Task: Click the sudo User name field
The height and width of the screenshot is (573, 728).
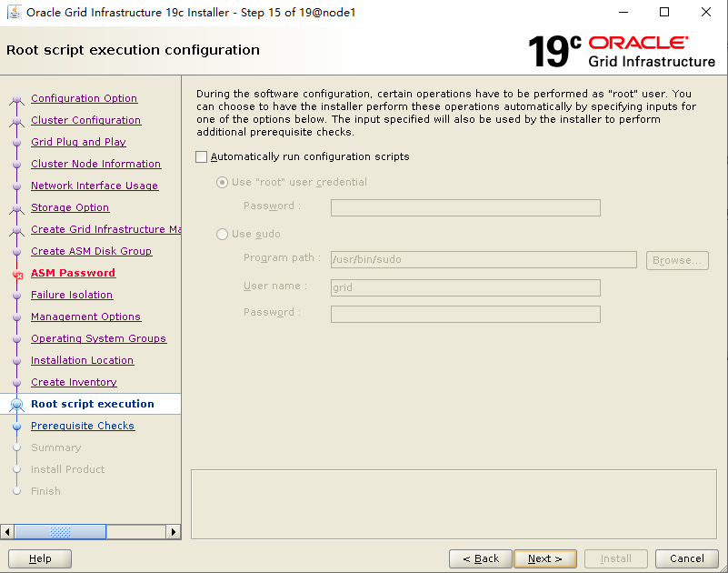Action: [465, 287]
